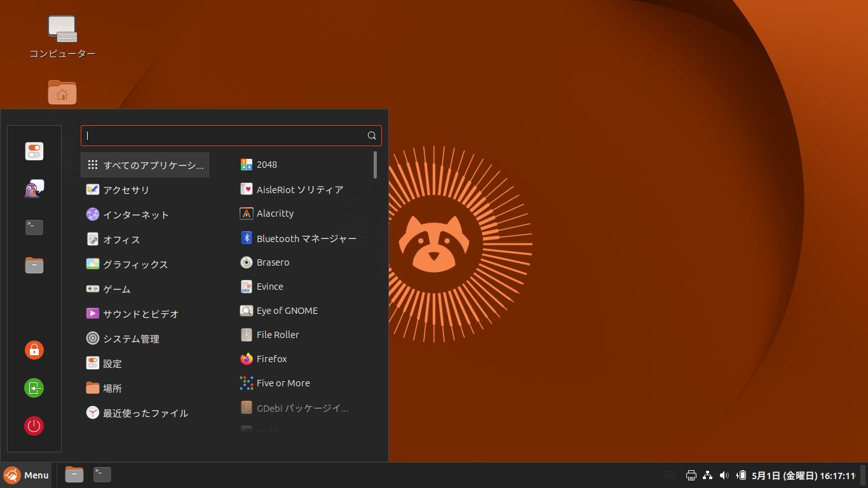The width and height of the screenshot is (868, 488).
Task: Select the home folder desktop icon
Action: pos(62,93)
